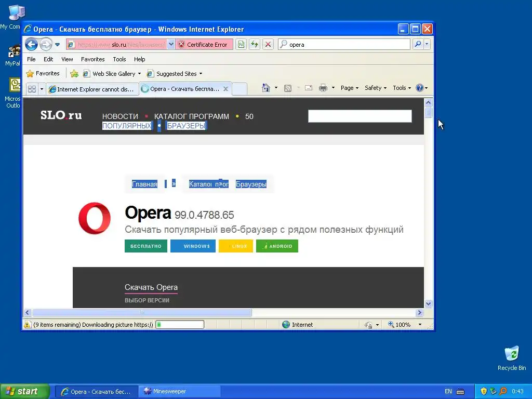Image resolution: width=532 pixels, height=399 pixels.
Task: Expand the zoom level dropdown arrow
Action: point(420,325)
